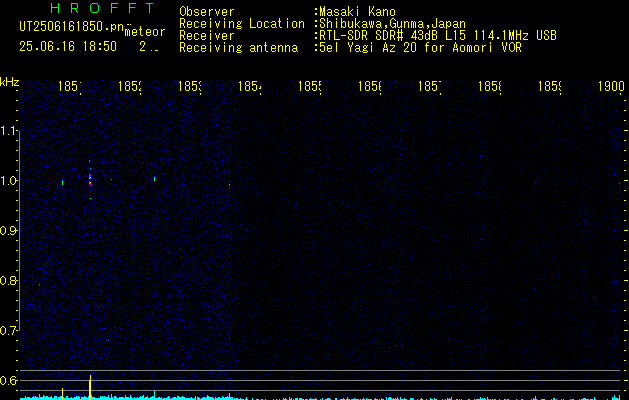Click the HROFFT title text

tap(103, 8)
